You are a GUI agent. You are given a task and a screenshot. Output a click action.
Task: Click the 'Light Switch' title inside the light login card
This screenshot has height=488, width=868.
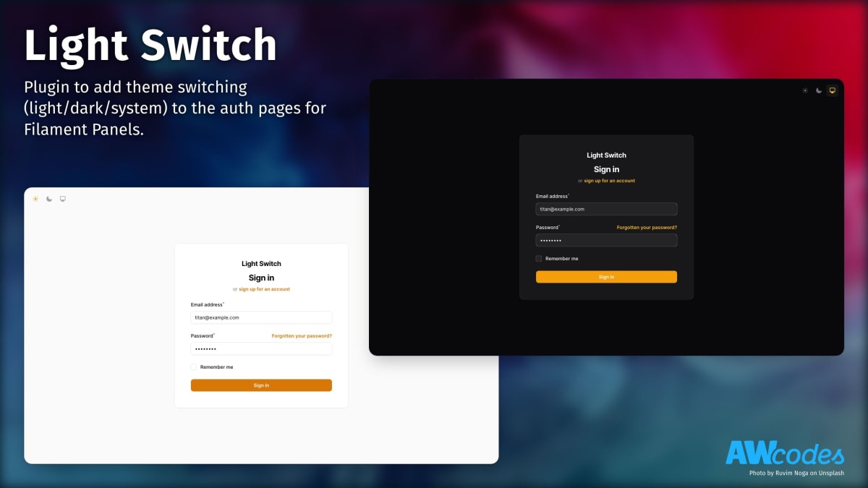pos(261,264)
